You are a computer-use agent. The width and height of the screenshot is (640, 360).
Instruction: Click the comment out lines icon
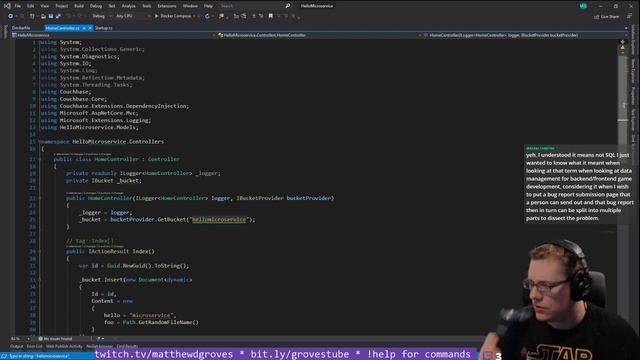pos(254,16)
